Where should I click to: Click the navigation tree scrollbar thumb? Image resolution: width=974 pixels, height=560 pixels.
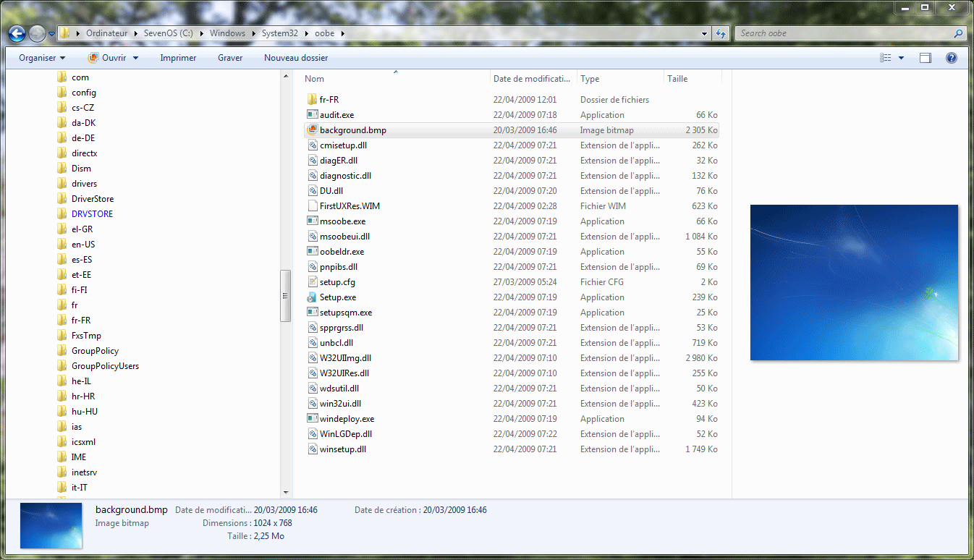(x=285, y=296)
